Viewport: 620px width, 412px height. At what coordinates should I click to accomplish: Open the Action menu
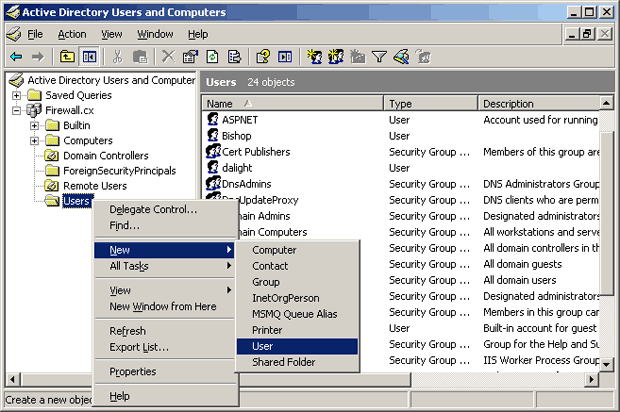(72, 34)
